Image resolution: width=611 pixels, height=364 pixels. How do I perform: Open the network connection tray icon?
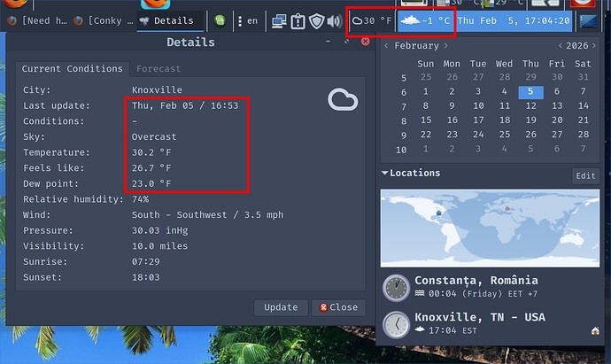[279, 21]
